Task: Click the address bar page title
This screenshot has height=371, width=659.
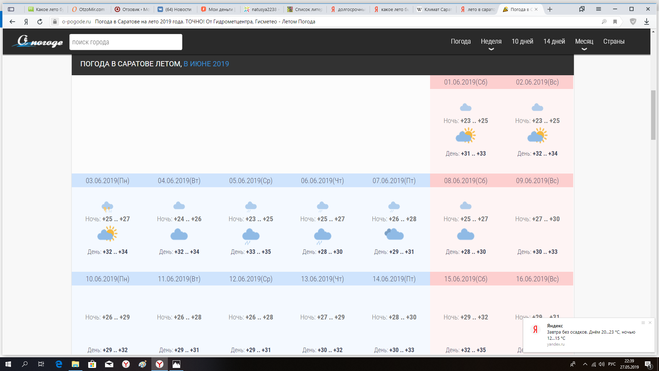Action: pos(205,21)
